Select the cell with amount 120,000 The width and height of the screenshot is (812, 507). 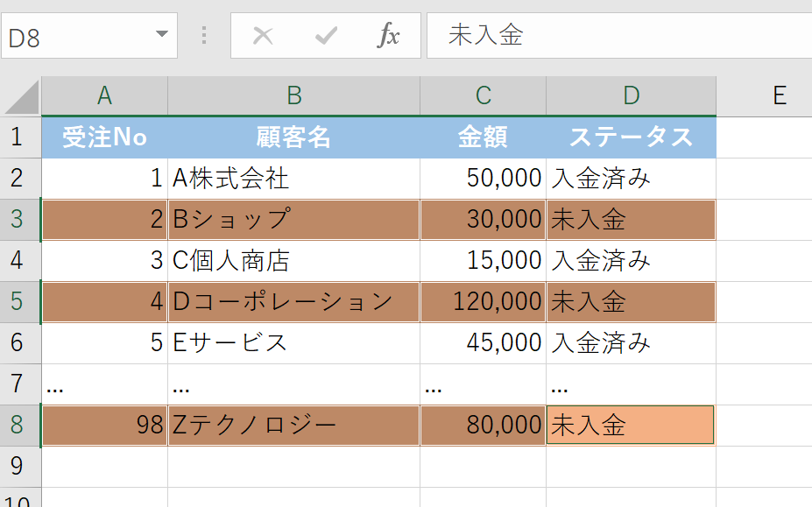(483, 302)
